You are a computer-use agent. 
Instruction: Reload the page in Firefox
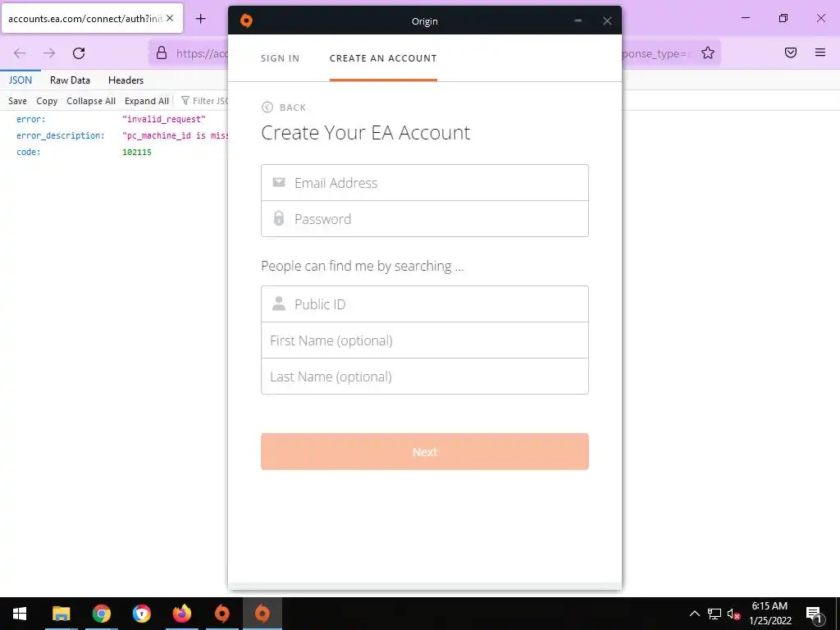[79, 53]
